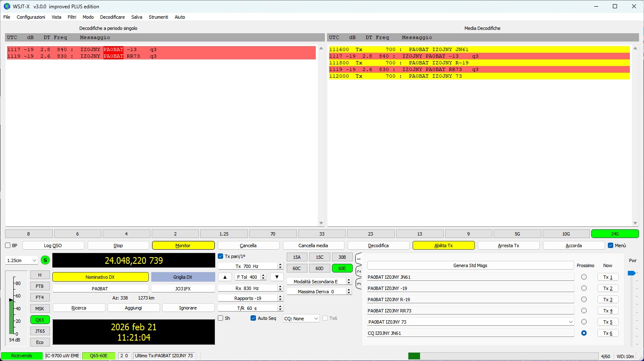This screenshot has width=644, height=361.
Task: Activate the JT65 mode
Action: [x=40, y=331]
